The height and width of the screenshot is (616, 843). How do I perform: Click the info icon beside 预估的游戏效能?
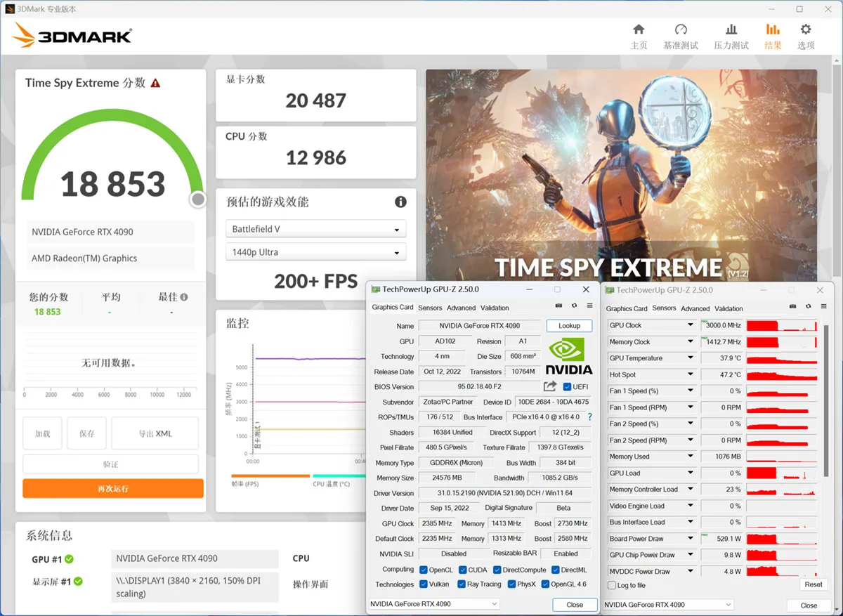pyautogui.click(x=400, y=202)
